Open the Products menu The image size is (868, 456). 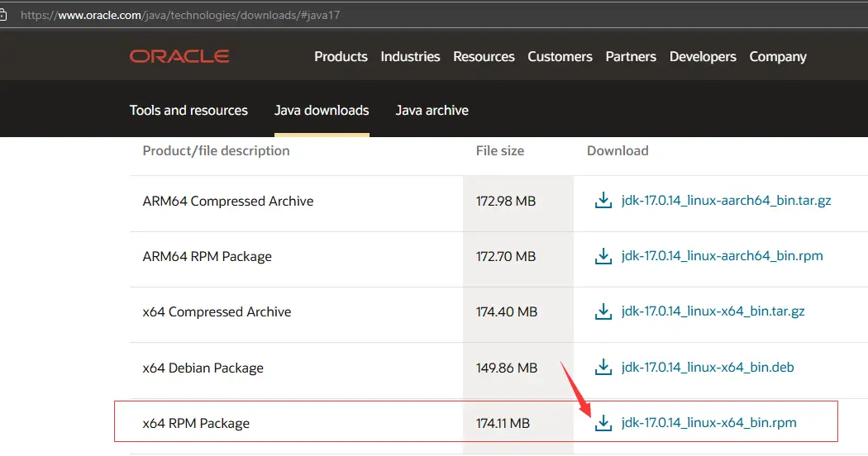click(341, 56)
